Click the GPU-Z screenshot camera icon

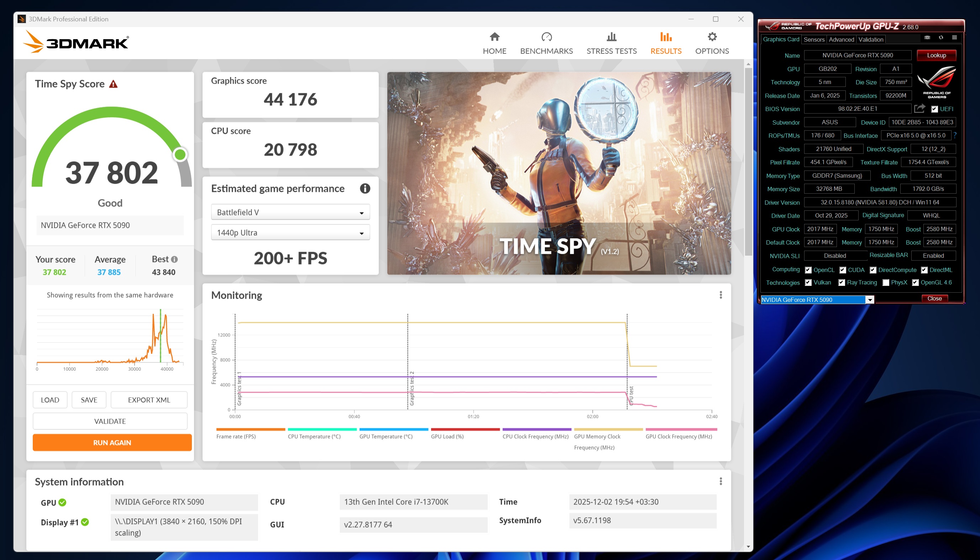click(927, 38)
